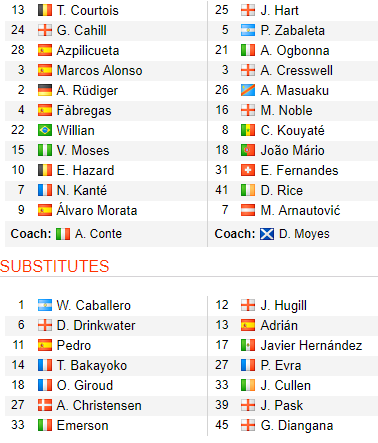The image size is (378, 443).
Task: Open N. Kanté player link
Action: 82,190
